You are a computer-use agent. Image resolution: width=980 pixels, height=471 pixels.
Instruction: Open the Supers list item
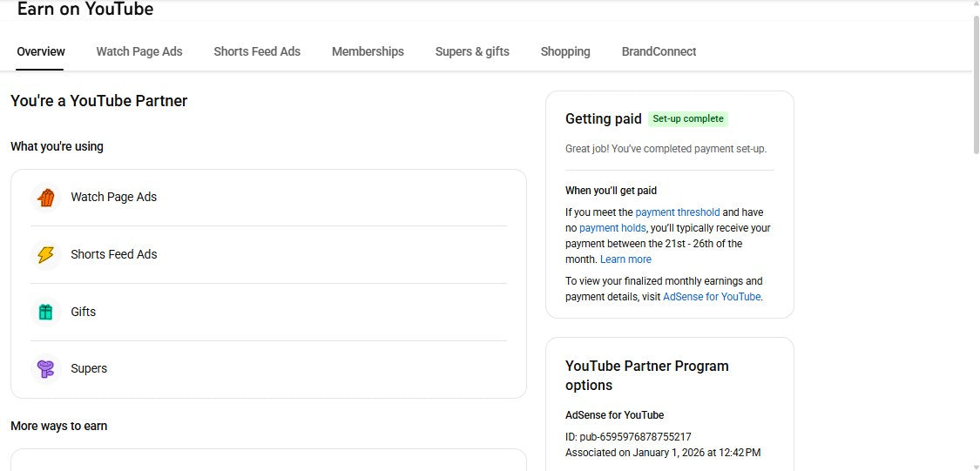(89, 368)
